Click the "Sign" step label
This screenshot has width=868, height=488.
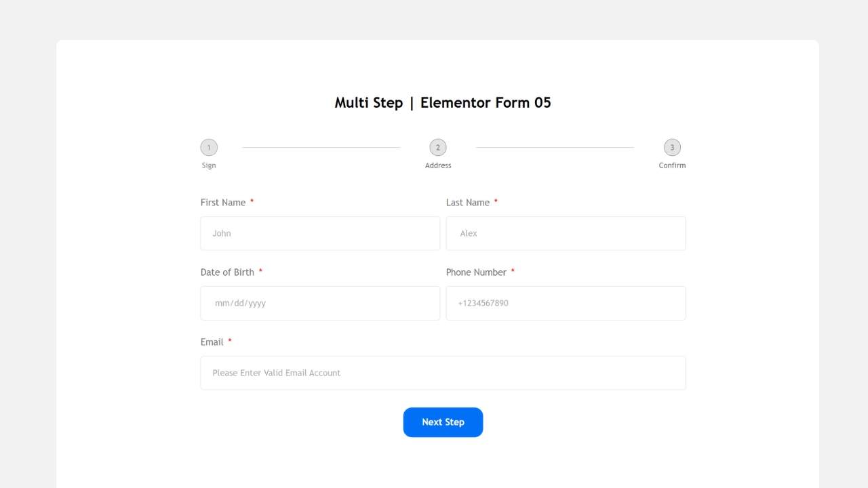pyautogui.click(x=209, y=165)
